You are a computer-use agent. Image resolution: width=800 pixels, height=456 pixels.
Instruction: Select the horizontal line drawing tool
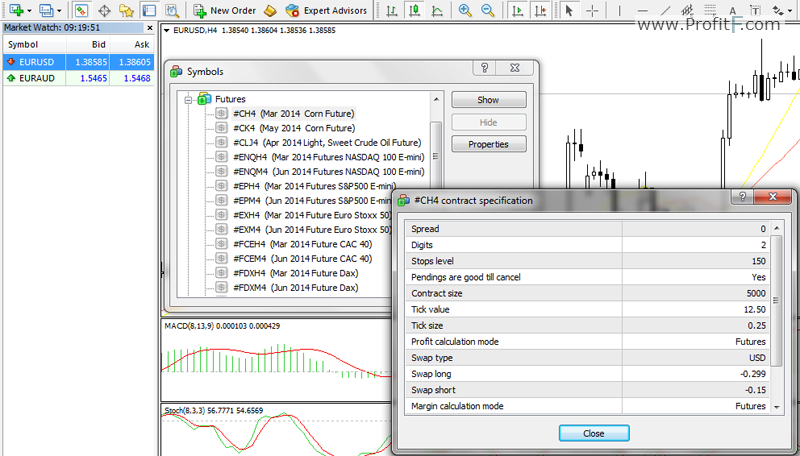click(x=643, y=10)
